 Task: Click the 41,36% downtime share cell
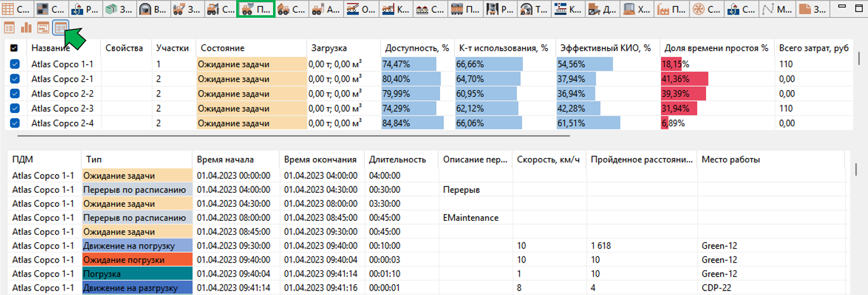tap(717, 79)
